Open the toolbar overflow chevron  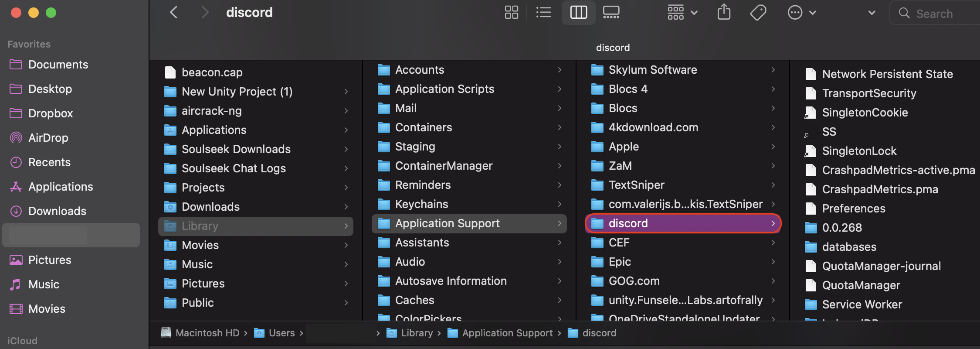click(x=871, y=13)
